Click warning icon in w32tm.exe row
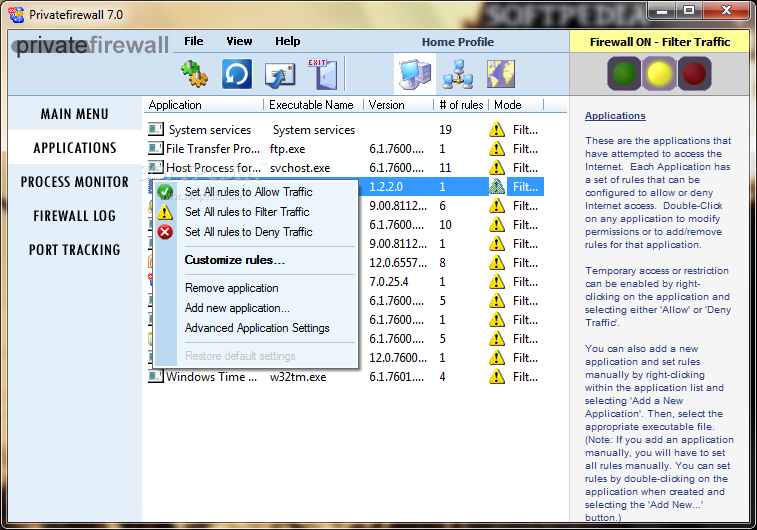757x530 pixels. 497,377
